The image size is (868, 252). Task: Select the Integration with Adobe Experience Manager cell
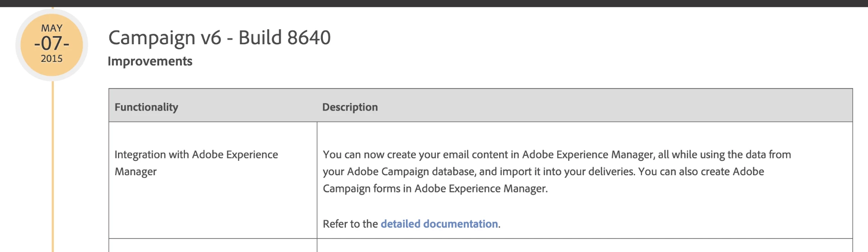click(196, 163)
